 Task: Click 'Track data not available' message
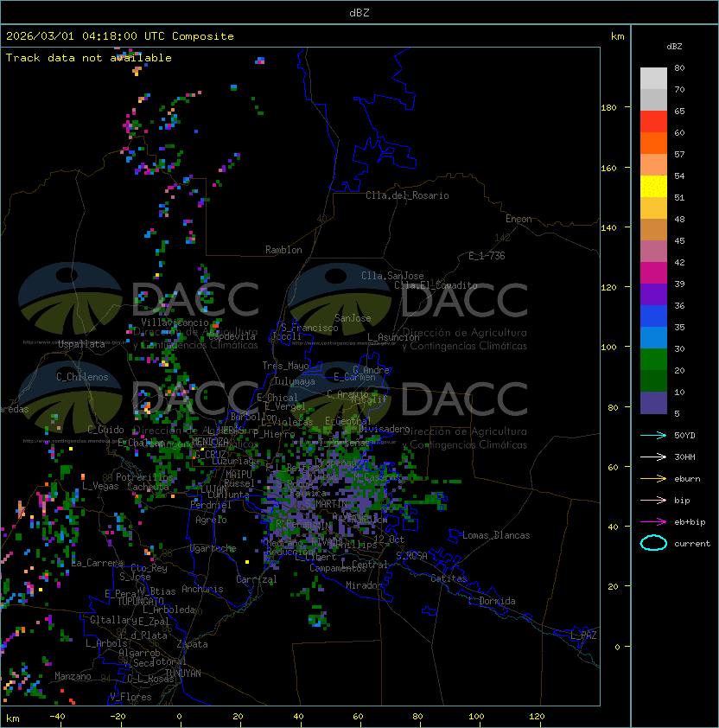pyautogui.click(x=89, y=58)
